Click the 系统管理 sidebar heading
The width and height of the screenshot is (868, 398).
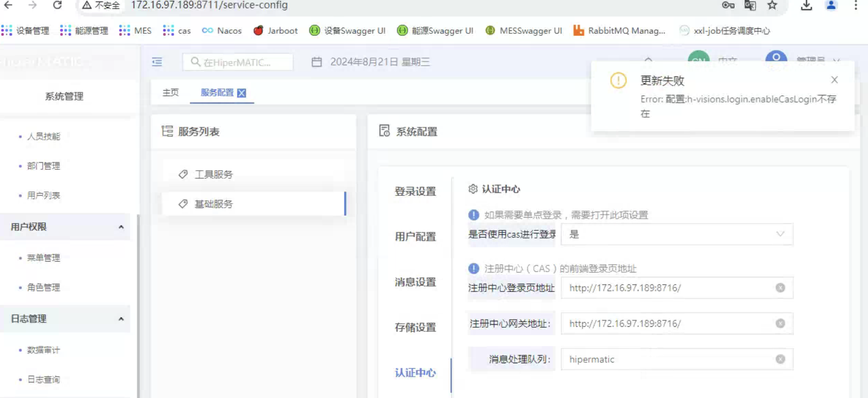pos(64,96)
